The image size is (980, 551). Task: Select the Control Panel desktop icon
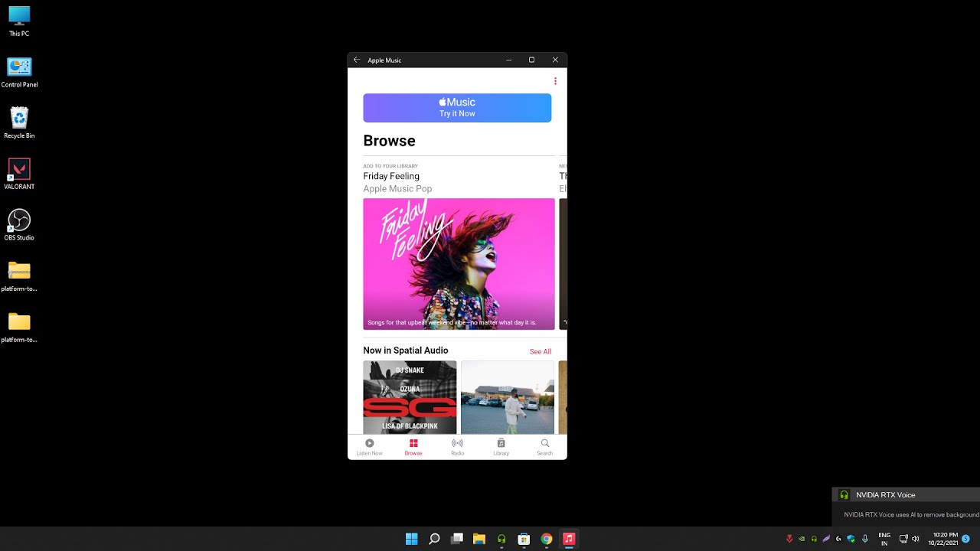click(19, 73)
